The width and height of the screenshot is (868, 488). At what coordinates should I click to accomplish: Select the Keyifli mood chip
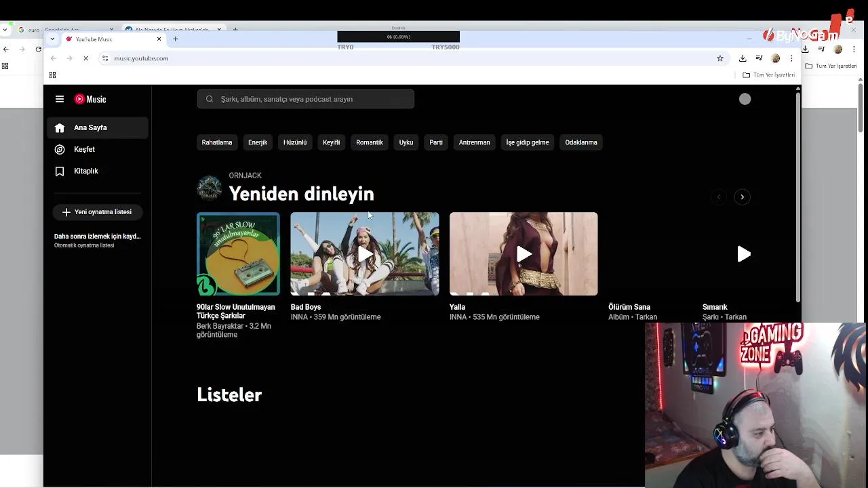click(x=331, y=142)
